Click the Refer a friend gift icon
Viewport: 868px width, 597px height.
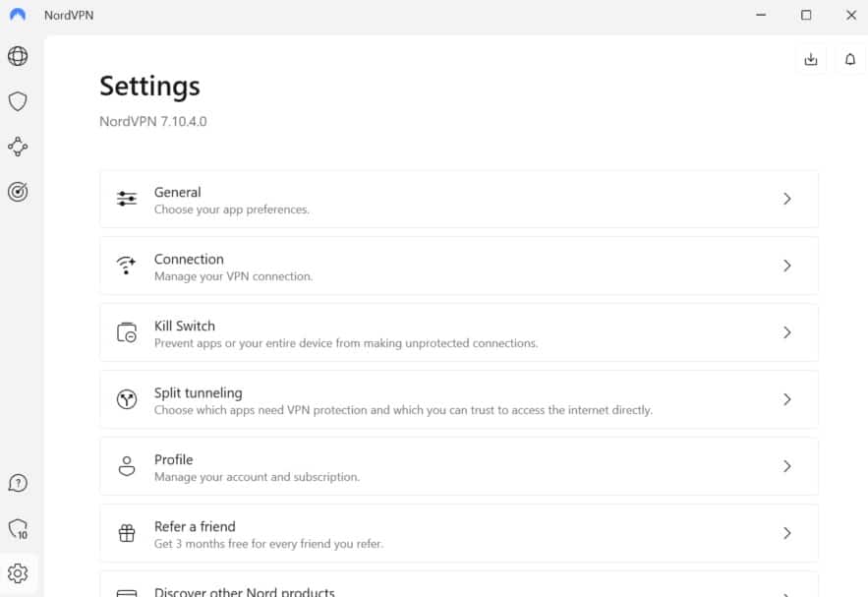127,533
